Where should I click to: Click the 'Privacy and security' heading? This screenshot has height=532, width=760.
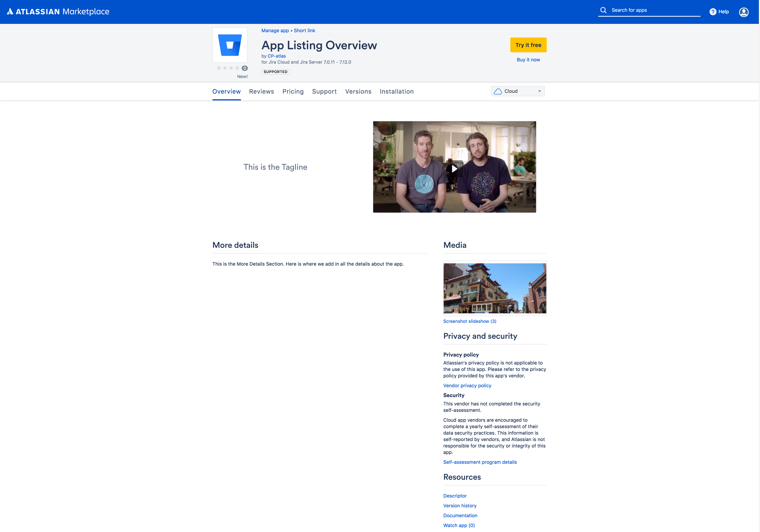click(480, 336)
